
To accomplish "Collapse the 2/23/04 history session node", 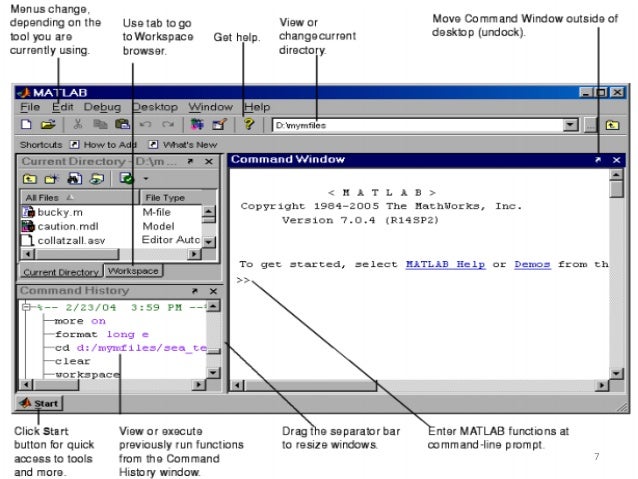I will (x=26, y=307).
